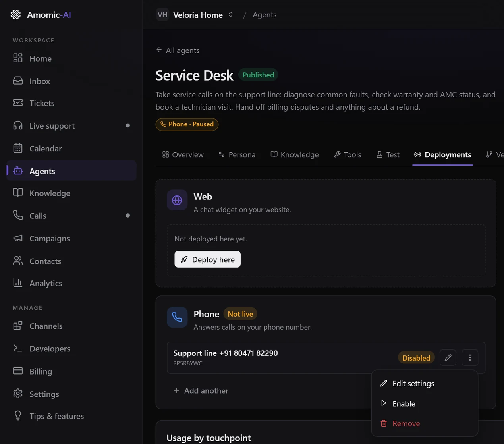Open workspace Settings
This screenshot has width=504, height=444.
(71, 394)
